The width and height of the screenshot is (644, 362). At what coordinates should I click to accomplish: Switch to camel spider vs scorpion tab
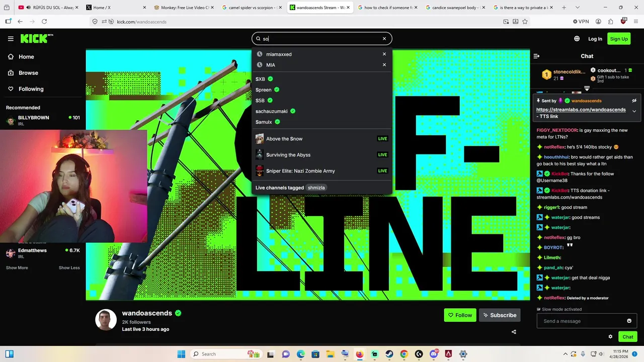tap(252, 8)
